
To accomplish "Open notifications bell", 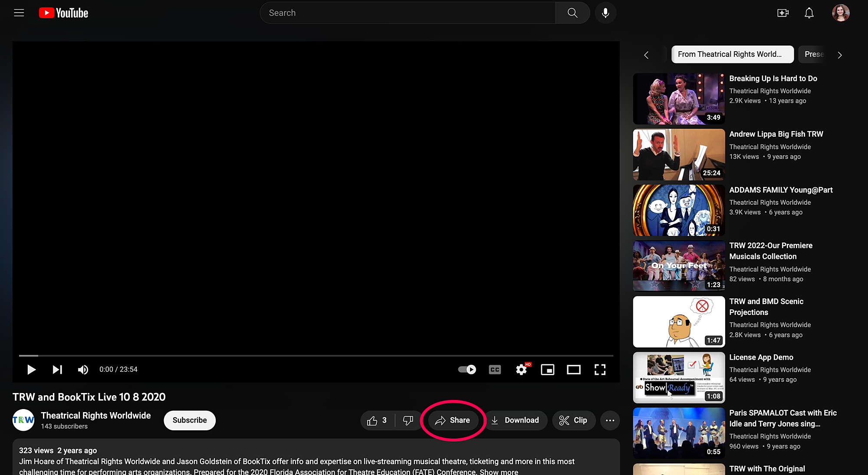I will (809, 13).
